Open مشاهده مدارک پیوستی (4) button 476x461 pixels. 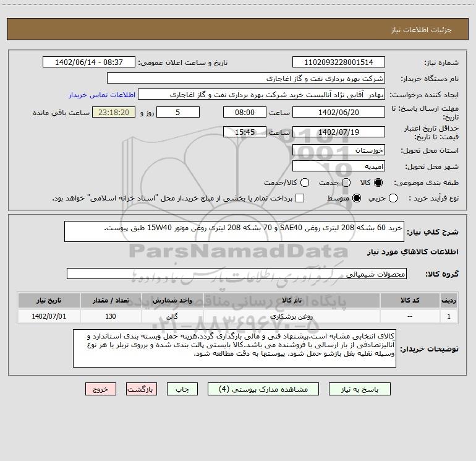click(x=263, y=389)
